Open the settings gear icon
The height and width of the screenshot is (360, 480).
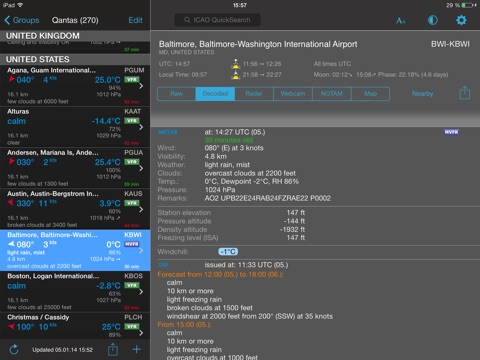[x=461, y=20]
